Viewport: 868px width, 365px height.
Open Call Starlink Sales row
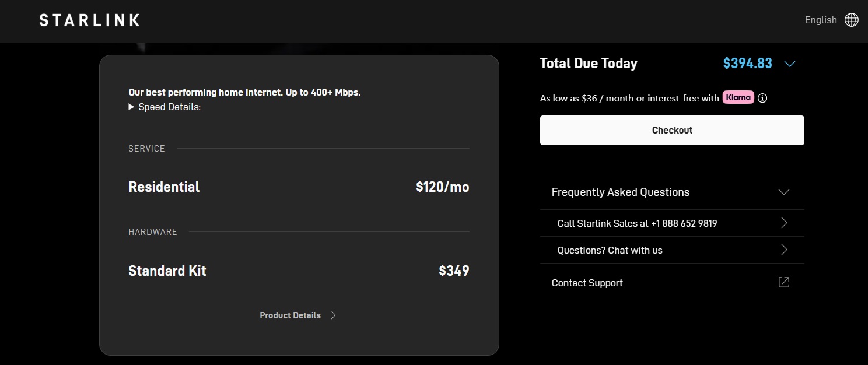click(x=637, y=223)
